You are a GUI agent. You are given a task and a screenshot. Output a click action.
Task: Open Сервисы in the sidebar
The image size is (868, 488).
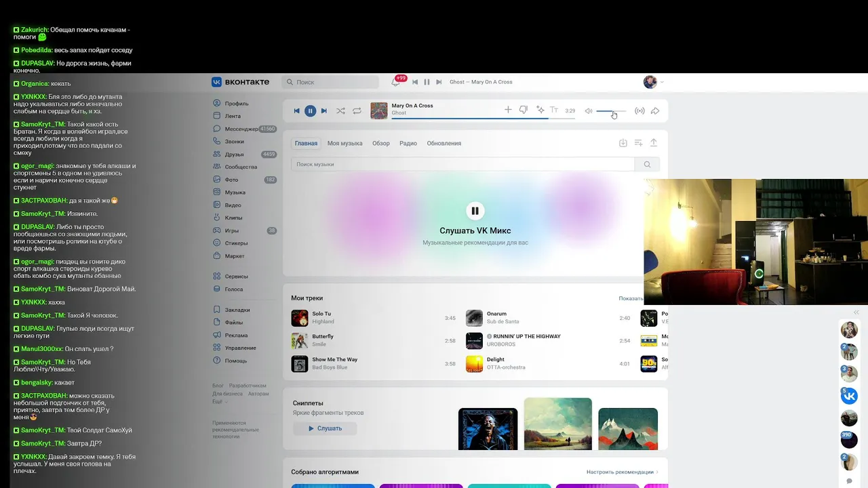[x=236, y=277]
